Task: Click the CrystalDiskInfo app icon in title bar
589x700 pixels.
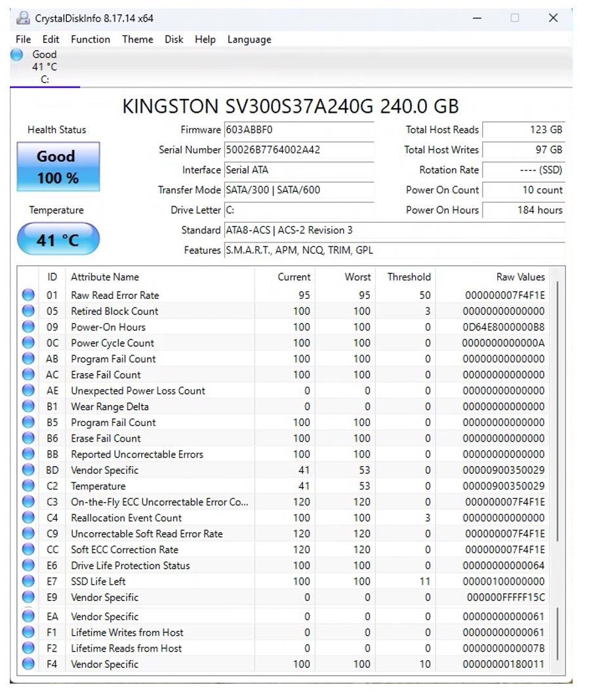Action: [x=23, y=18]
